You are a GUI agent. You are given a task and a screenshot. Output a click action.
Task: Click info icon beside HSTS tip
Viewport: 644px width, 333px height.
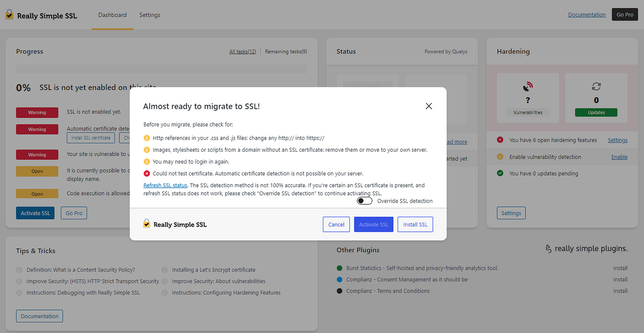click(x=19, y=281)
